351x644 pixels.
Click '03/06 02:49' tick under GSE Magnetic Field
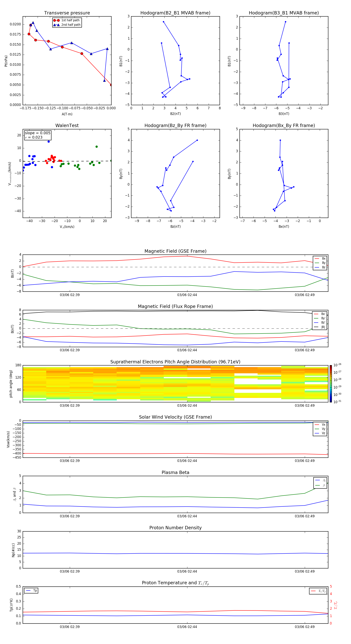click(305, 295)
